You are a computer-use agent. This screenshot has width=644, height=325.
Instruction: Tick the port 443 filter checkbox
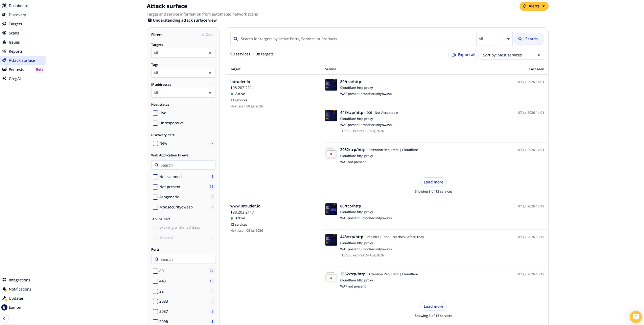click(x=155, y=281)
